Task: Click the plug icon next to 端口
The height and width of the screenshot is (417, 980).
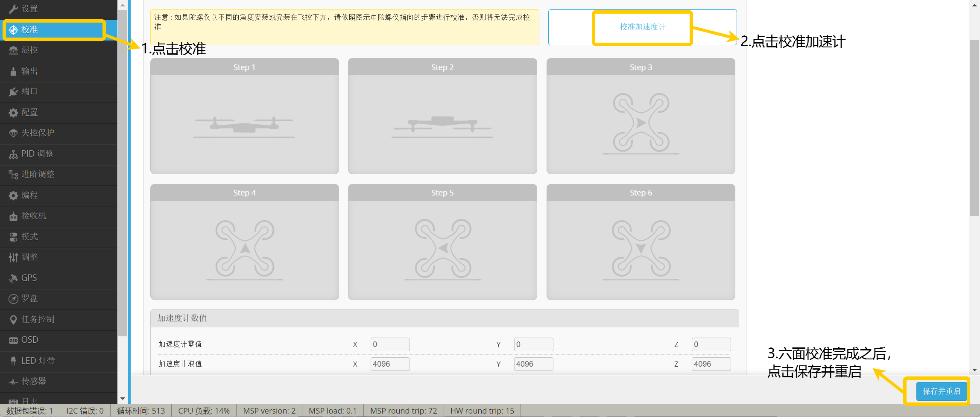Action: [13, 92]
